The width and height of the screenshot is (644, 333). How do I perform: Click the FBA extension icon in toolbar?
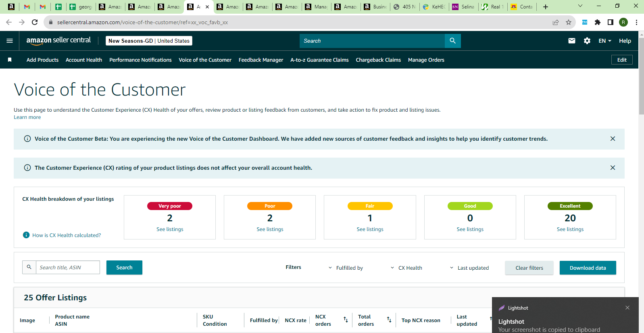pyautogui.click(x=585, y=22)
